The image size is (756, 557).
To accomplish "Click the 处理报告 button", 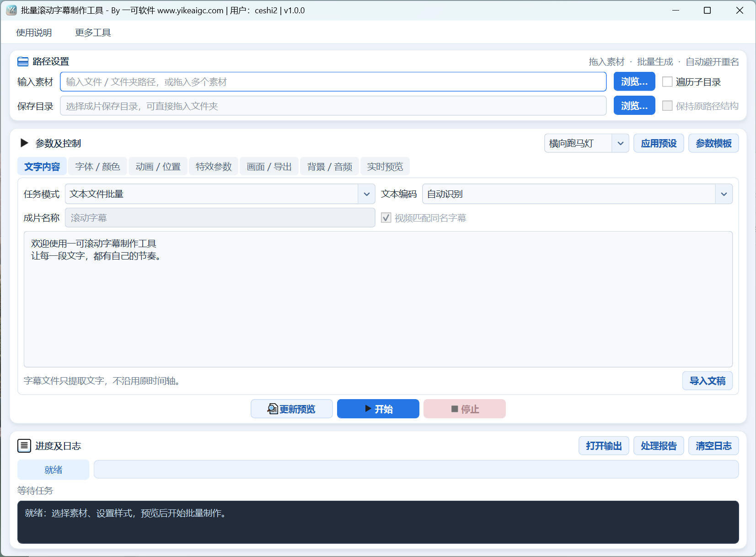I will (x=659, y=446).
